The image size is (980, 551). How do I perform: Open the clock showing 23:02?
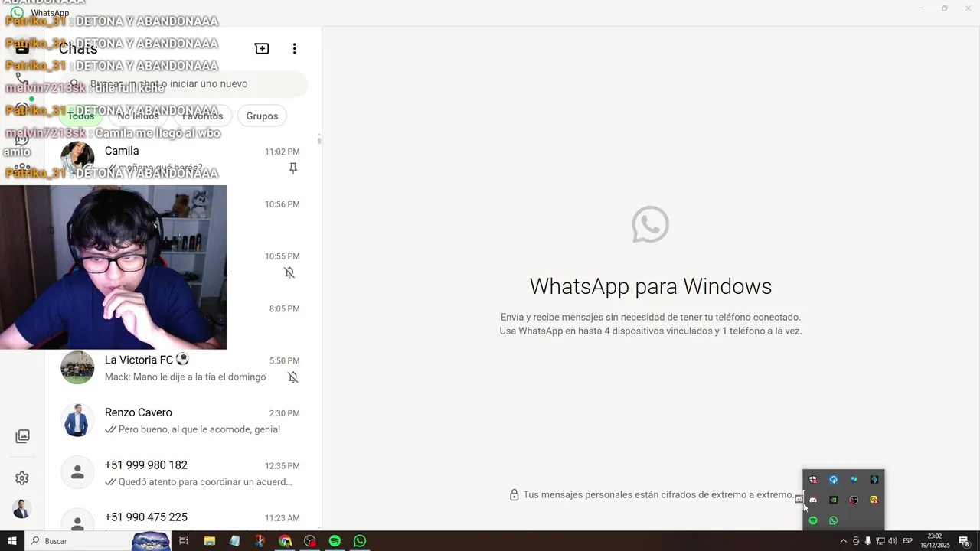(935, 541)
